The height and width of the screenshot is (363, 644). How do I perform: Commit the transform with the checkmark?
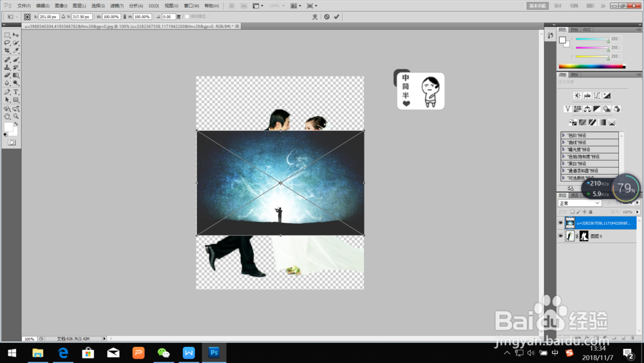point(336,17)
